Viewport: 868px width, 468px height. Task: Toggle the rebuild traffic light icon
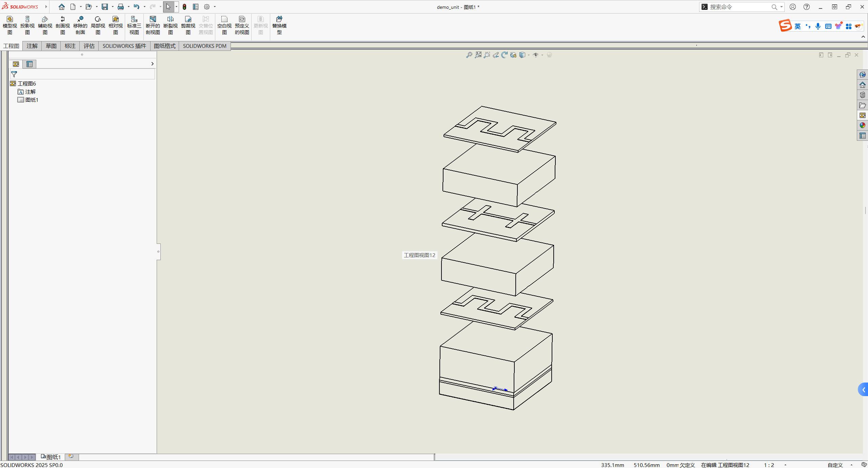(x=184, y=7)
